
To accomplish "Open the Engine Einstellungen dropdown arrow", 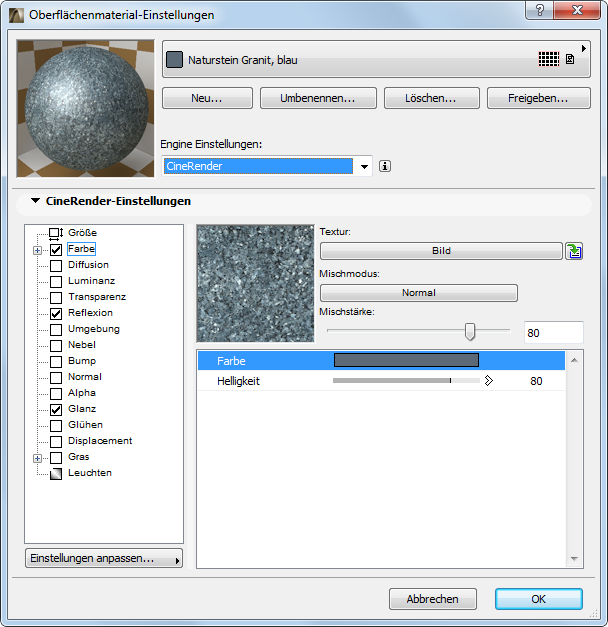I will 364,166.
